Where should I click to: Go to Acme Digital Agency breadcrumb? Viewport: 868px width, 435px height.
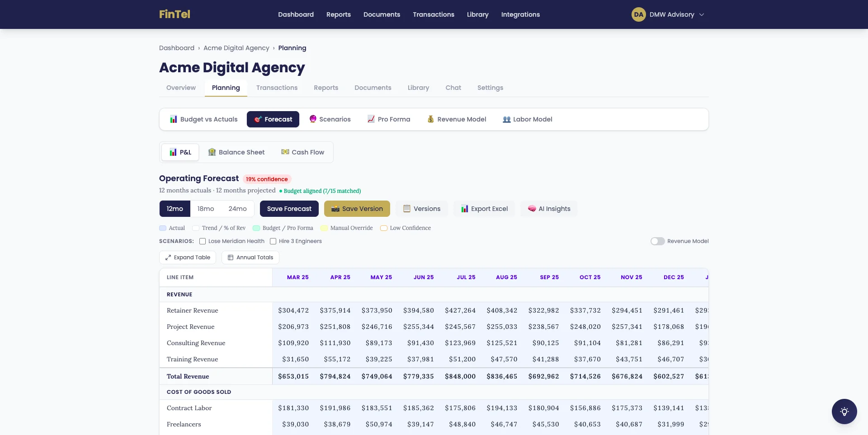coord(236,48)
